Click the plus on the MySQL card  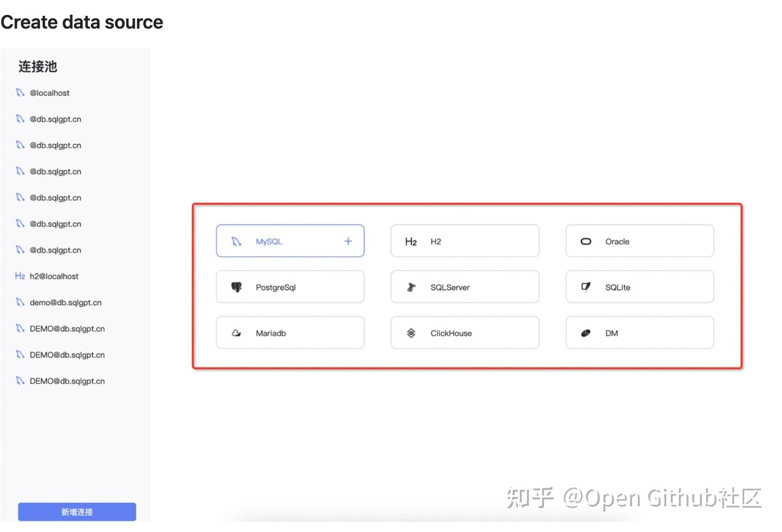(x=348, y=241)
